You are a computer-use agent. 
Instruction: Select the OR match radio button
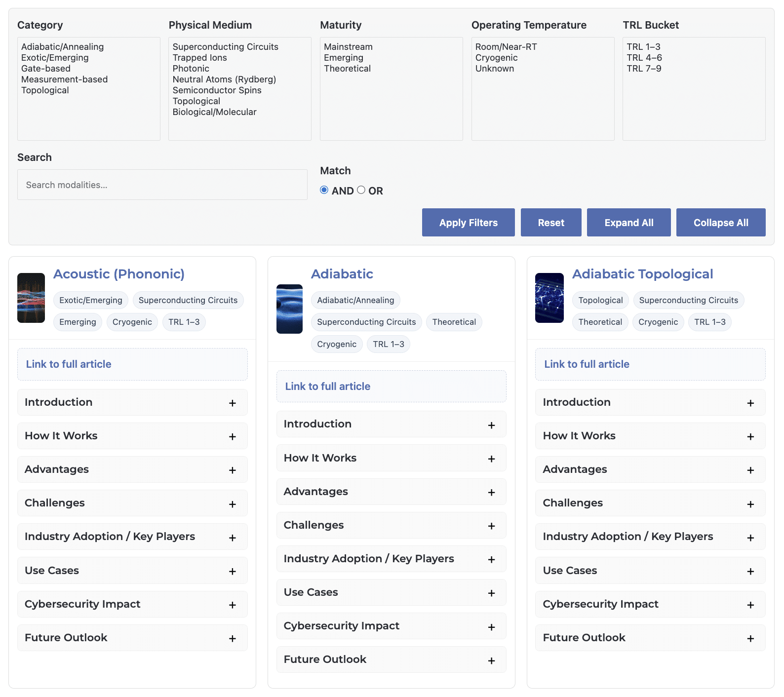coord(361,190)
